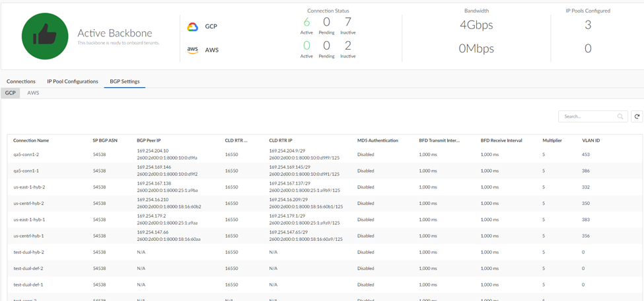
Task: Click the GCP active connections count 6
Action: [306, 23]
